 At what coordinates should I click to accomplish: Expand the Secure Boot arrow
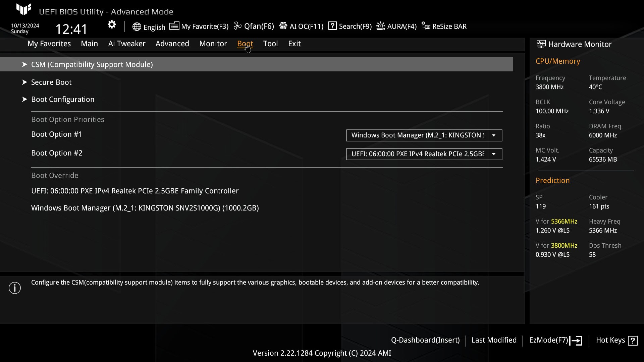[24, 82]
